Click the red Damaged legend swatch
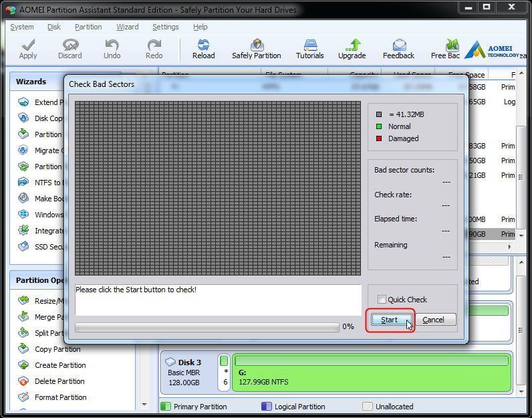532x418 pixels. (x=379, y=138)
